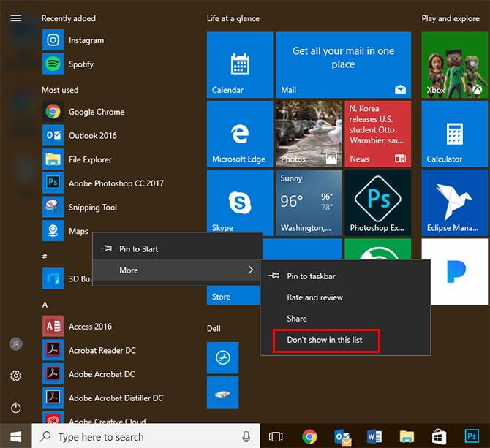Expand the hamburger menu

(x=16, y=18)
